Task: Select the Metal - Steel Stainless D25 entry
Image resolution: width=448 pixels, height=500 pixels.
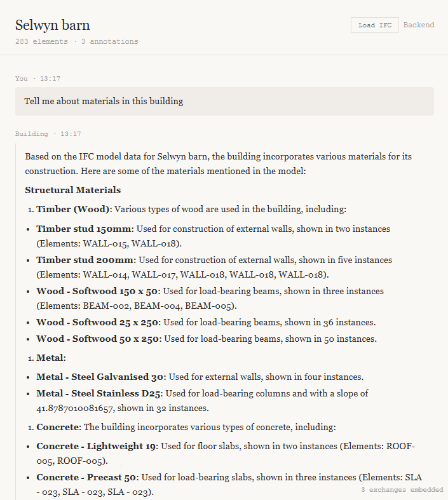Action: click(99, 393)
